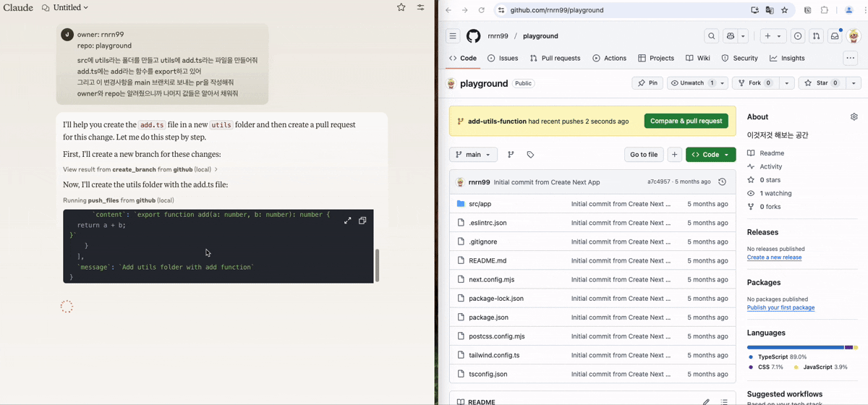Click commit hash a7c4957
Screen dimensions: 868x405
659,182
